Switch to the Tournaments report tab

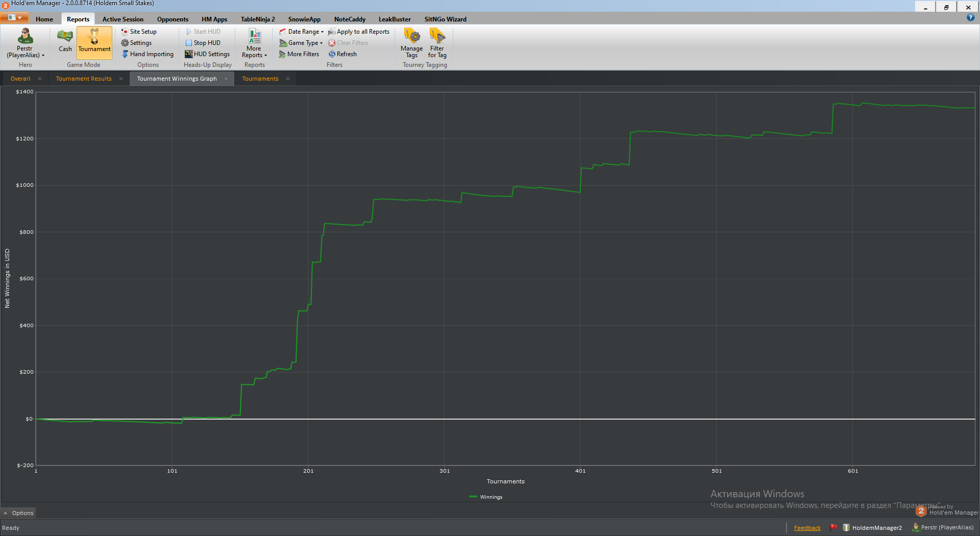coord(260,79)
